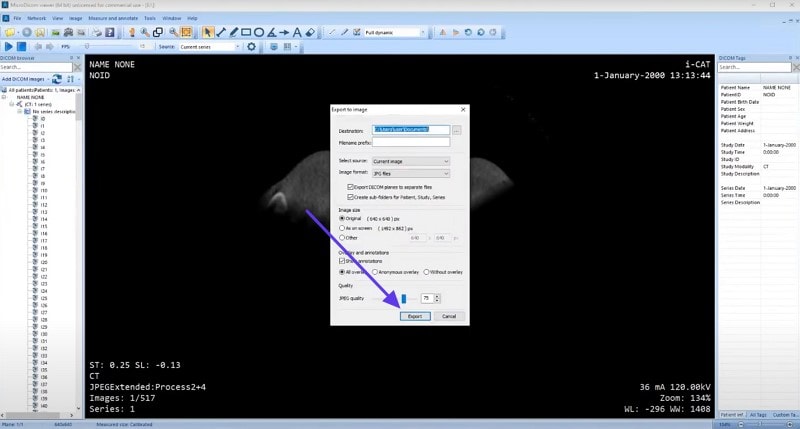The height and width of the screenshot is (429, 800).
Task: Select the line measure tool
Action: [221, 33]
